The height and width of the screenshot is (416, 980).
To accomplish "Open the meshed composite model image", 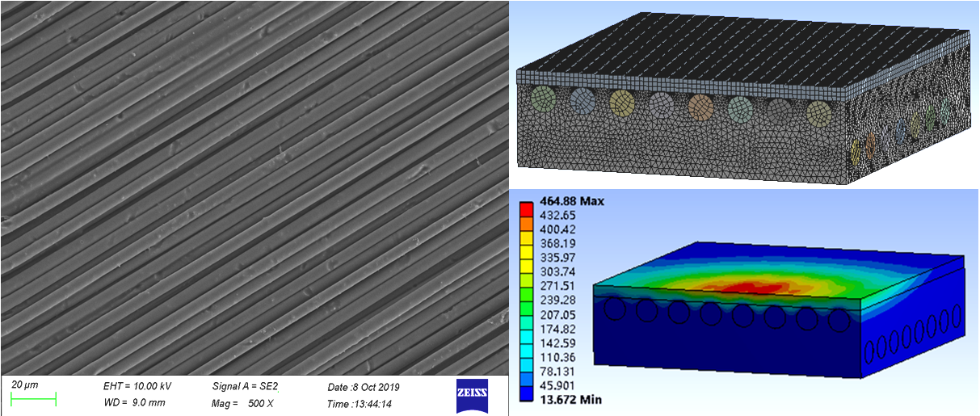I will point(742,95).
